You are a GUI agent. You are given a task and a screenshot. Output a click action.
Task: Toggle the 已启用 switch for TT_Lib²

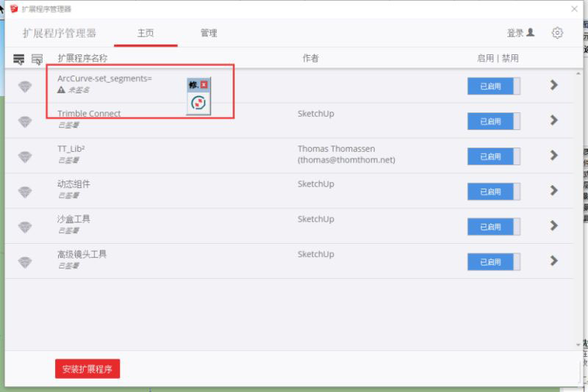point(493,156)
